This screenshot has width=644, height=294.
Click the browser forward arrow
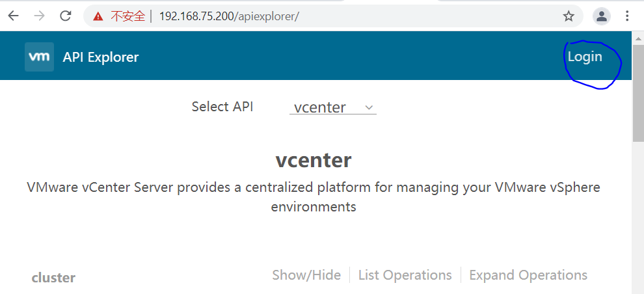[x=40, y=16]
